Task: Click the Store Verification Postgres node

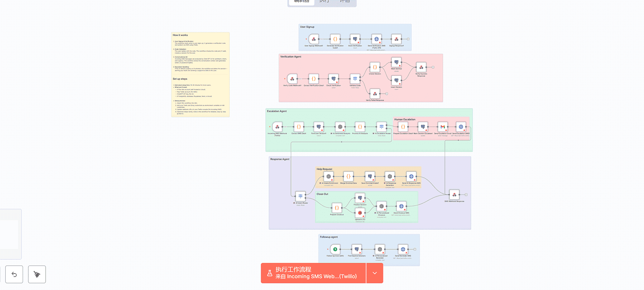Action: [355, 39]
